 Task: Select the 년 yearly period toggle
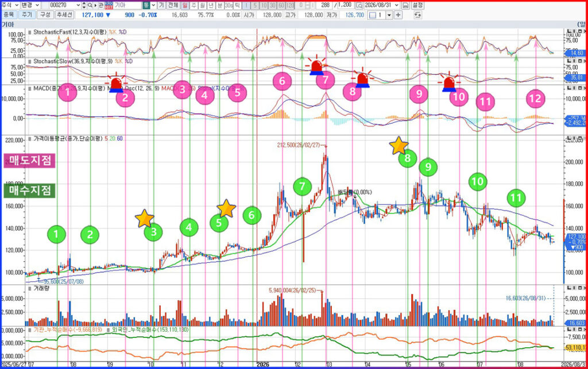coord(211,5)
